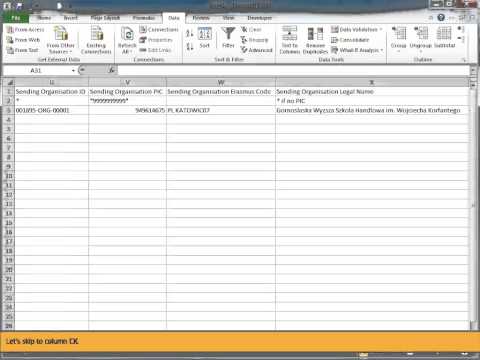The image size is (480, 360).
Task: Select column W header
Action: [x=221, y=82]
